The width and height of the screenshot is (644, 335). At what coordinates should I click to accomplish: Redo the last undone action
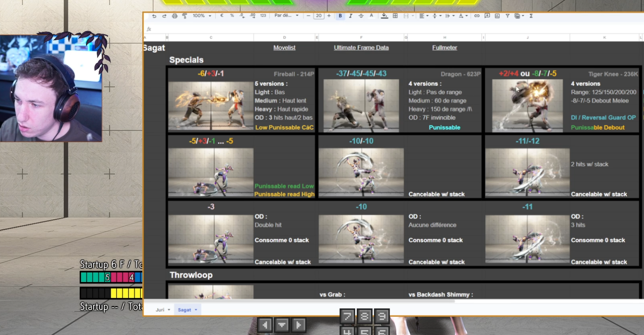[164, 16]
